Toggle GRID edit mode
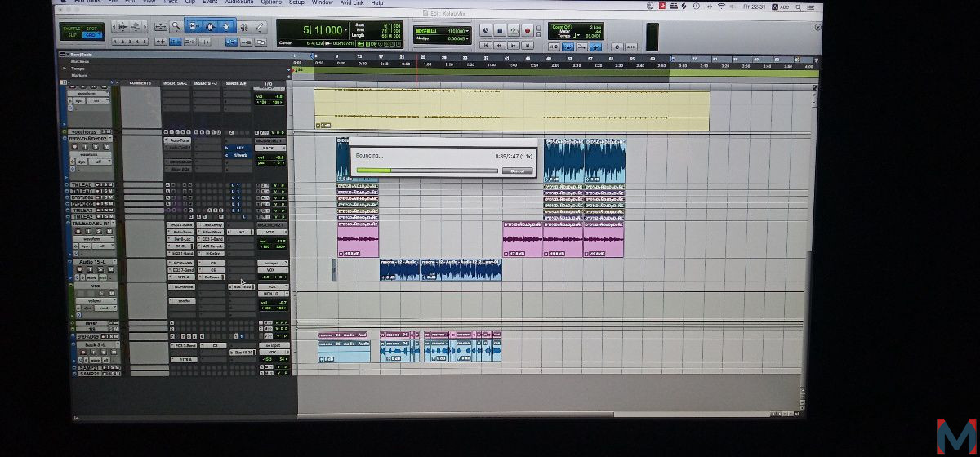980x457 pixels. 91,35
